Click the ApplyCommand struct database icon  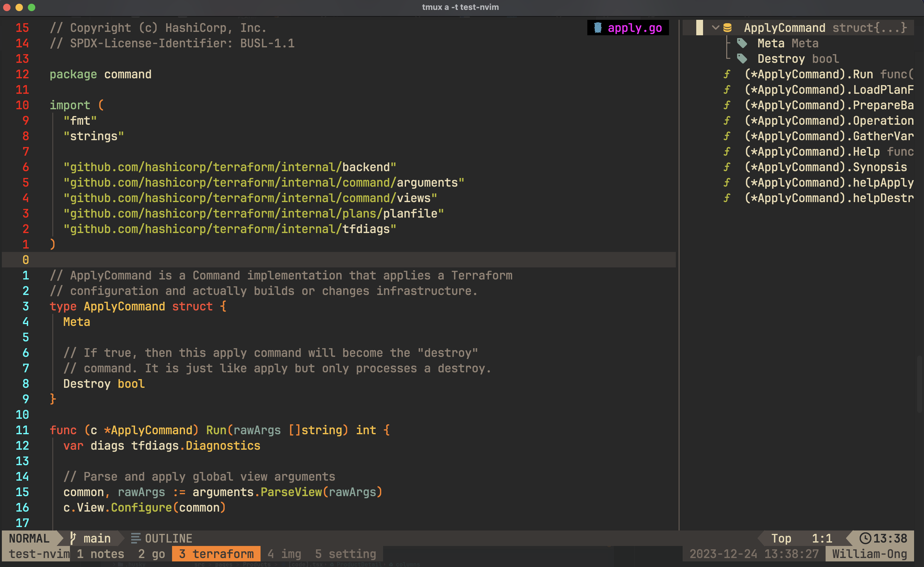point(728,28)
